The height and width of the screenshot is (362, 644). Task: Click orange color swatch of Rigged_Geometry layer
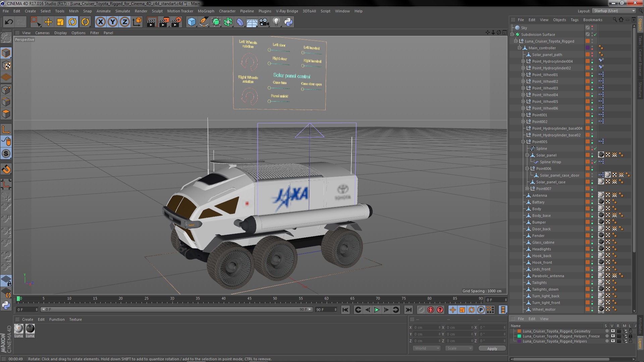[x=519, y=331]
